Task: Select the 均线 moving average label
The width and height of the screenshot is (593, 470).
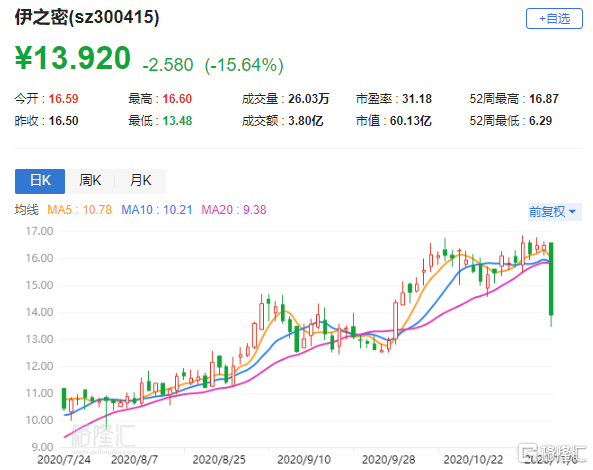Action: 26,209
